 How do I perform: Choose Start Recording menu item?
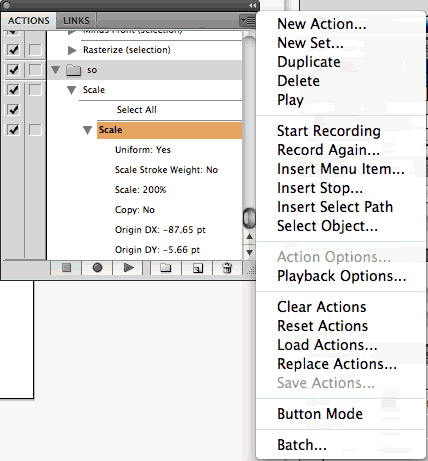tap(329, 131)
